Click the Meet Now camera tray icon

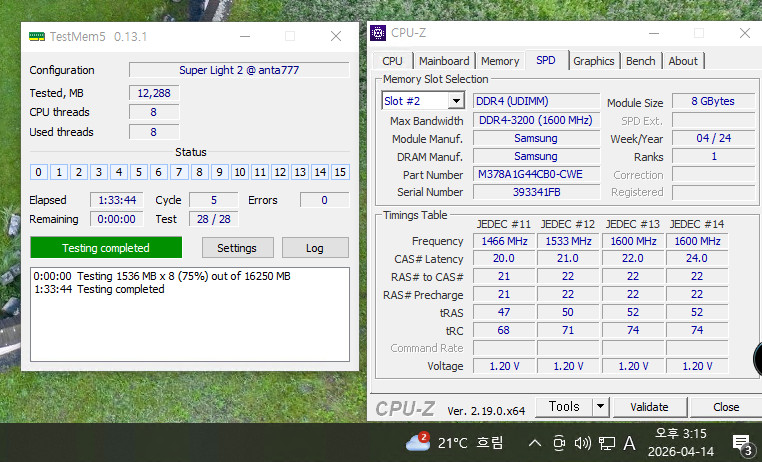(x=559, y=443)
